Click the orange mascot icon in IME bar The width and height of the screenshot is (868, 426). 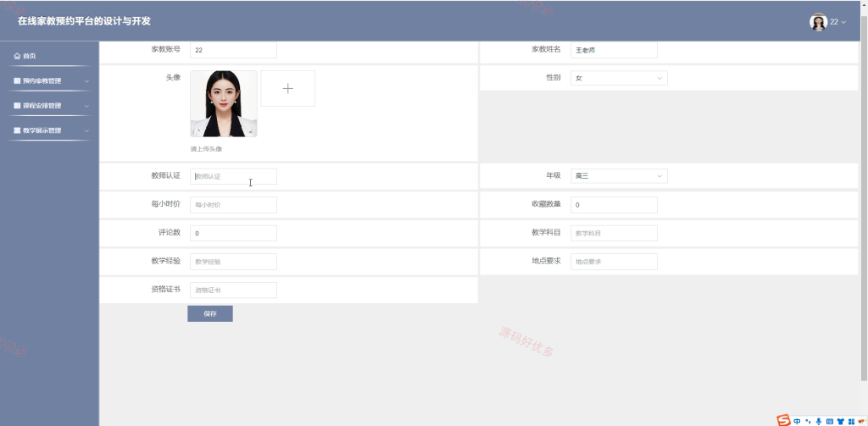point(861,422)
